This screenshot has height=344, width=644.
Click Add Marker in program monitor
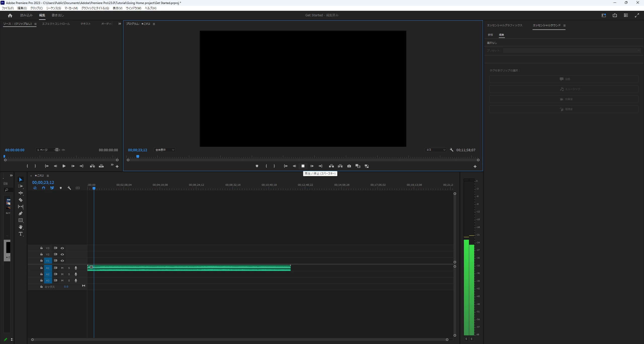click(257, 166)
